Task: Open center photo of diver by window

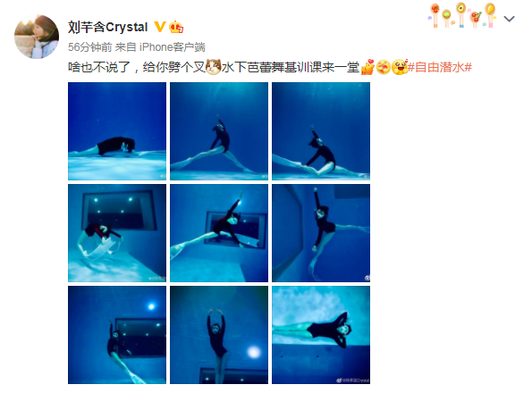Action: [x=219, y=233]
